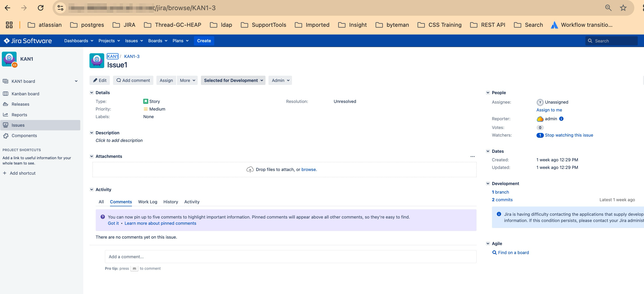Bookmark this page with the star
This screenshot has height=294, width=644.
(623, 8)
